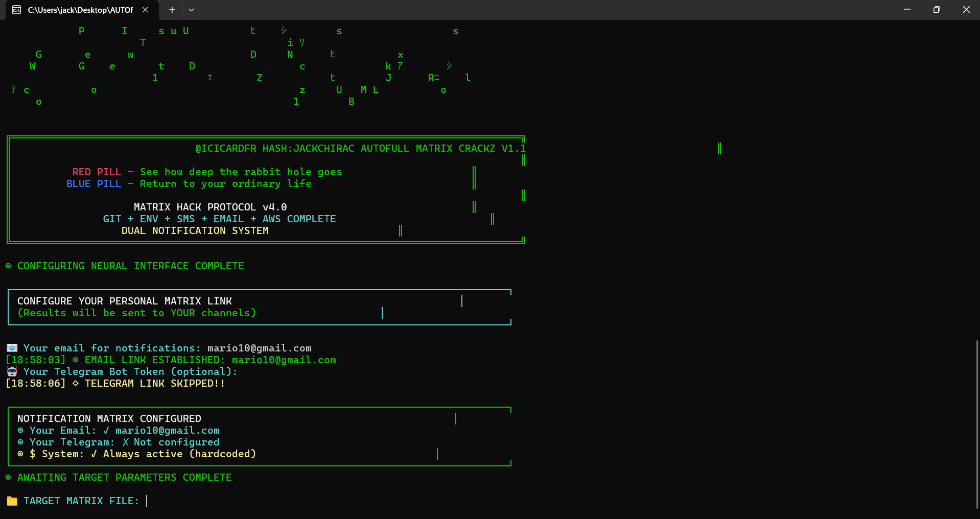Click the envelope icon before Your email notifications

coord(12,348)
